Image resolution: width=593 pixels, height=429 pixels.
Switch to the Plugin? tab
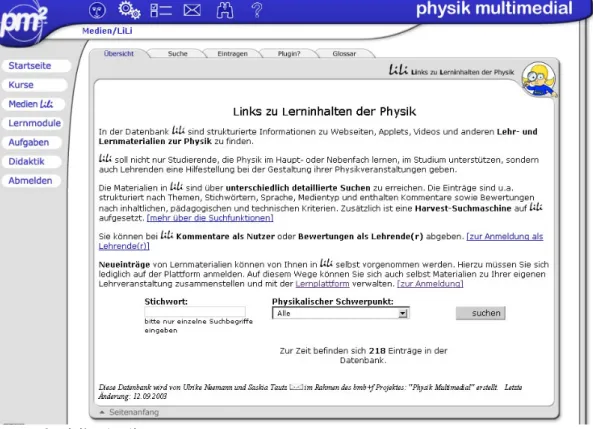point(289,54)
